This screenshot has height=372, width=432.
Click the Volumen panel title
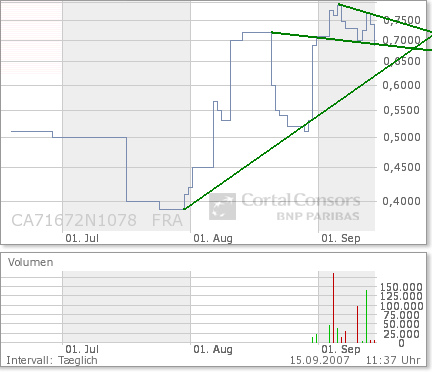(x=31, y=262)
